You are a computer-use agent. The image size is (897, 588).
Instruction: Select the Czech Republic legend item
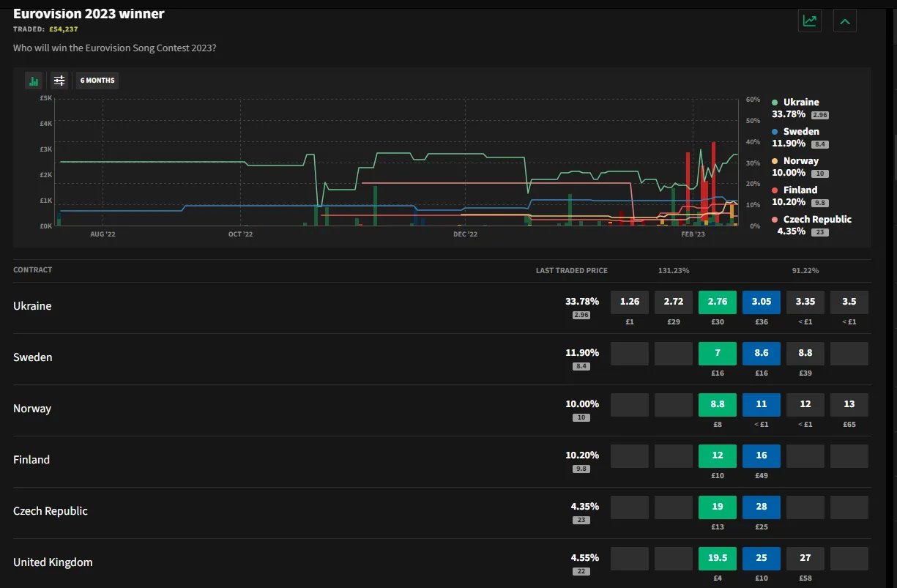tap(816, 220)
